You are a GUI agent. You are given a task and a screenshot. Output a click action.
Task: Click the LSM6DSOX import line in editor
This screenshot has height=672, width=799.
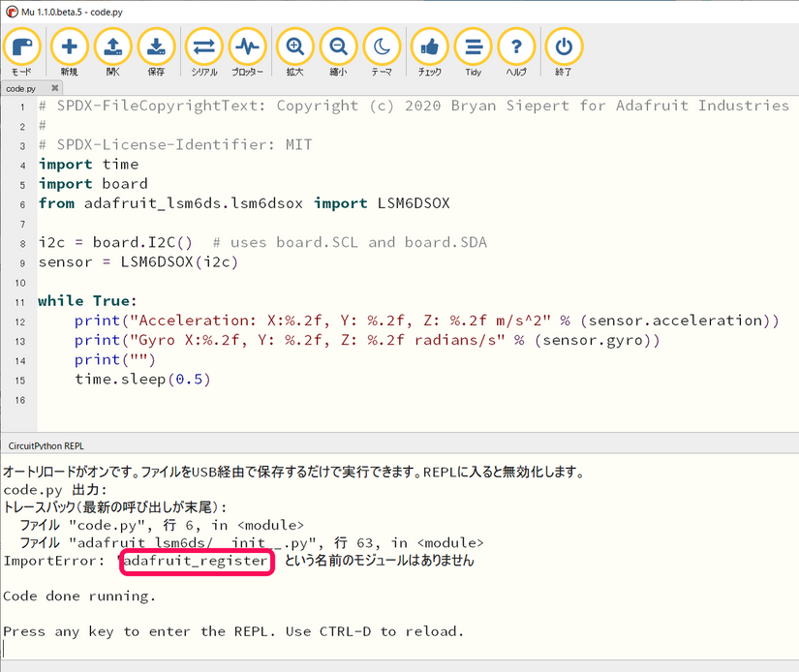click(x=243, y=203)
